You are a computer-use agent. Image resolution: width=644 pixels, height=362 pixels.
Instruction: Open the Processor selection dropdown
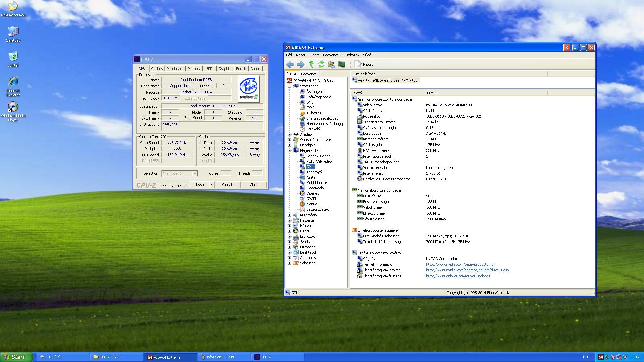pos(194,174)
